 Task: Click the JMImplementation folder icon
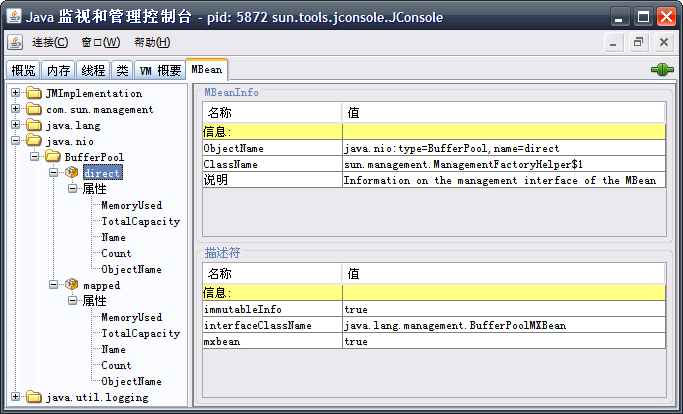(34, 93)
